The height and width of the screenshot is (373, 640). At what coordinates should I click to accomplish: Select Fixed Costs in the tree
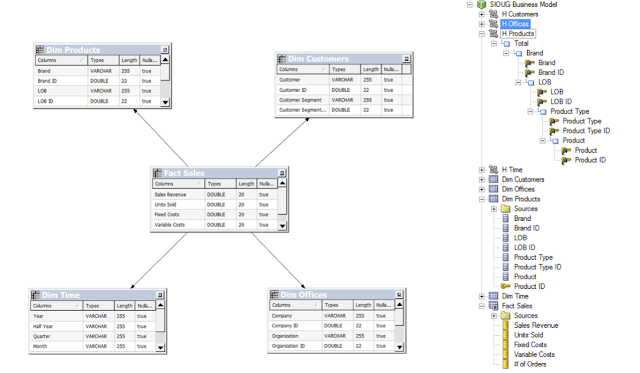click(530, 345)
